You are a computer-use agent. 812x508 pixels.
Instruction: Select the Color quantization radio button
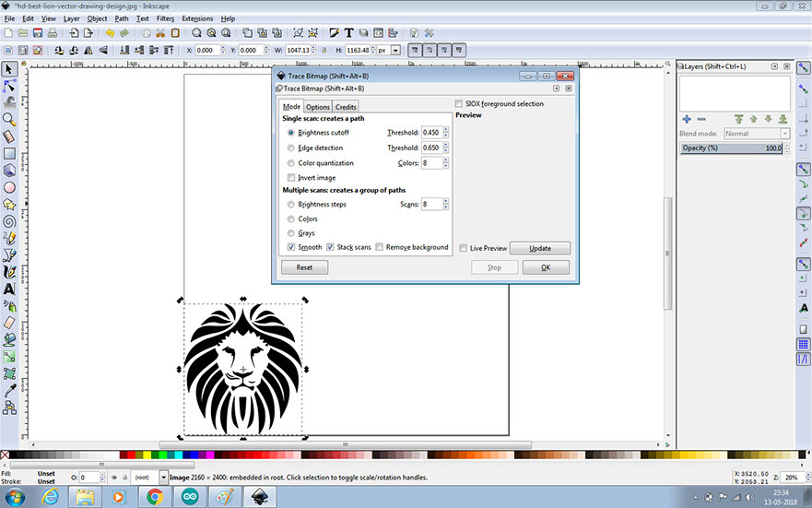(x=291, y=163)
